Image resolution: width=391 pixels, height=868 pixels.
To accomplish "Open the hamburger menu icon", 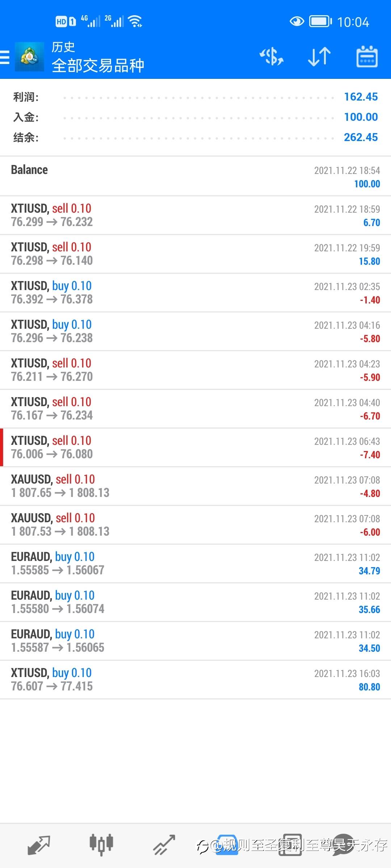I will coord(4,57).
